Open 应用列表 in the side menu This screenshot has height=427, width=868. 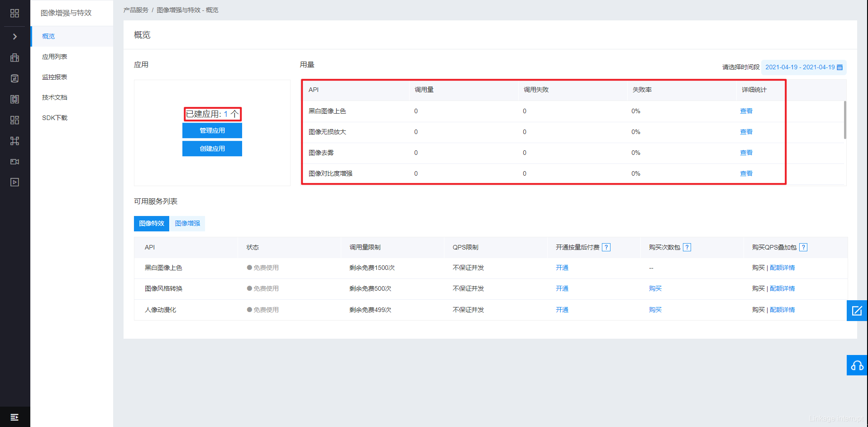click(54, 57)
